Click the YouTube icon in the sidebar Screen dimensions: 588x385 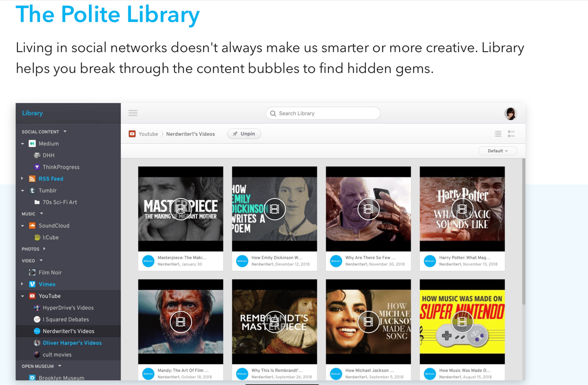pyautogui.click(x=32, y=296)
